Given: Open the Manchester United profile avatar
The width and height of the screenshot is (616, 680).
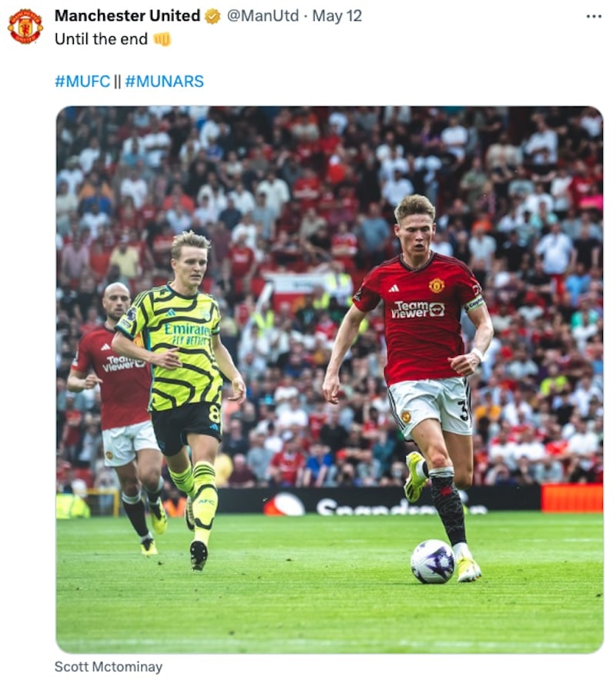Looking at the screenshot, I should (25, 26).
